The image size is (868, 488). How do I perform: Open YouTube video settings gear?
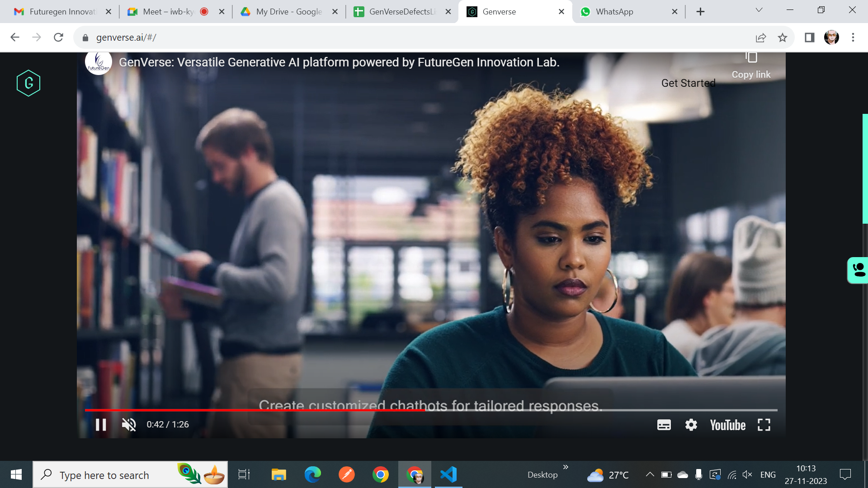tap(691, 425)
